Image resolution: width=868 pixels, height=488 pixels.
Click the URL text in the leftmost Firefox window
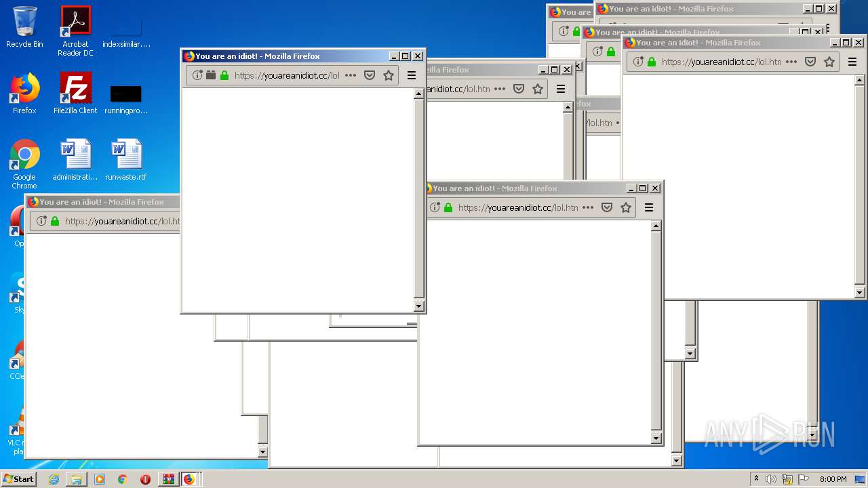click(122, 221)
